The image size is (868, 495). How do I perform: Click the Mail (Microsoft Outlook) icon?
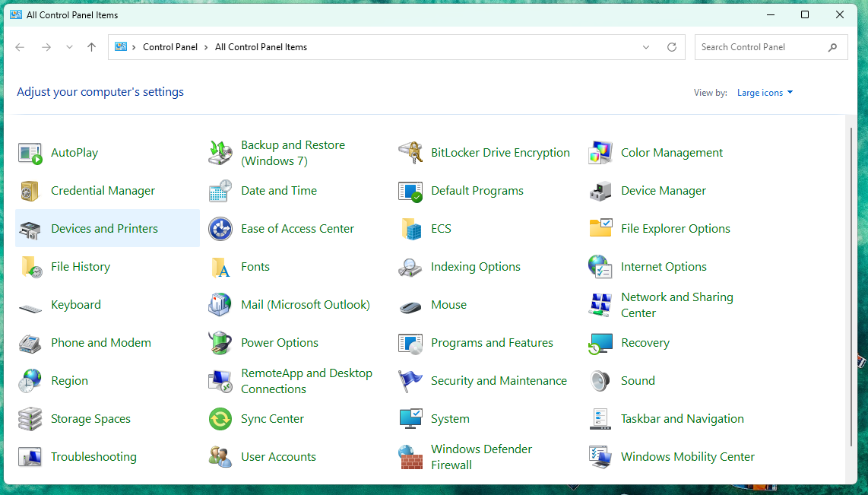220,305
